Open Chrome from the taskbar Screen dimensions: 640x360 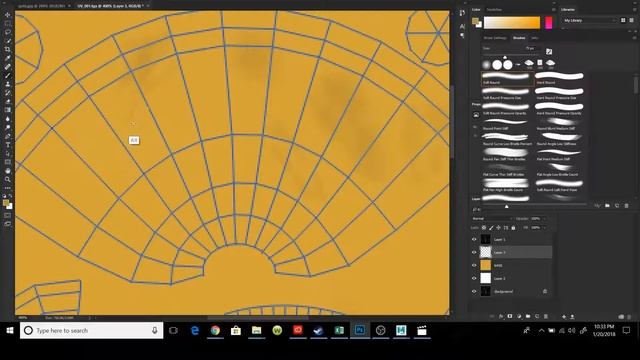pos(215,331)
